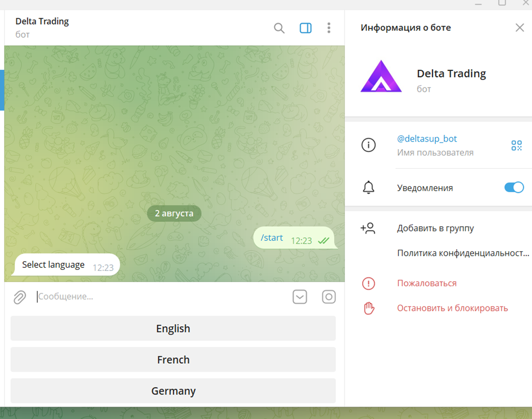Choose the English language button
The image size is (532, 419).
[173, 328]
